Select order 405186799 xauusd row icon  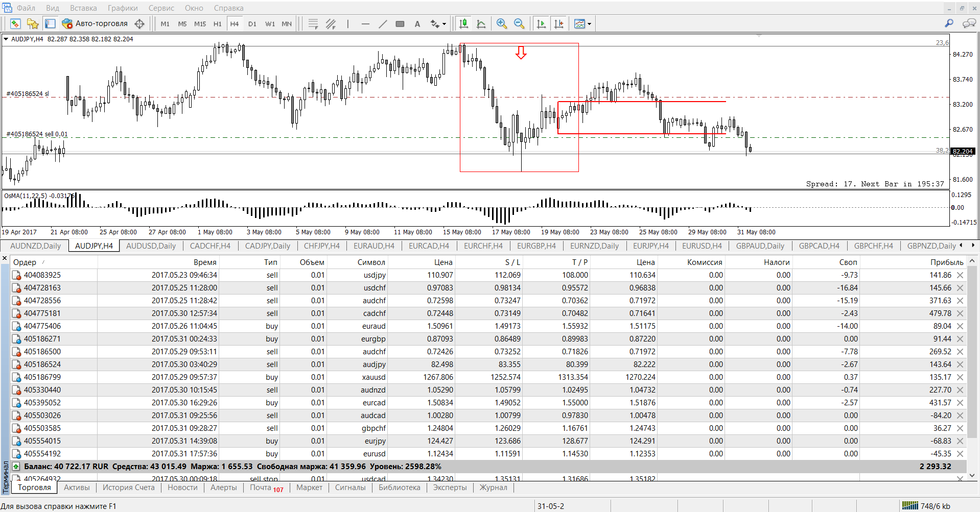(17, 377)
